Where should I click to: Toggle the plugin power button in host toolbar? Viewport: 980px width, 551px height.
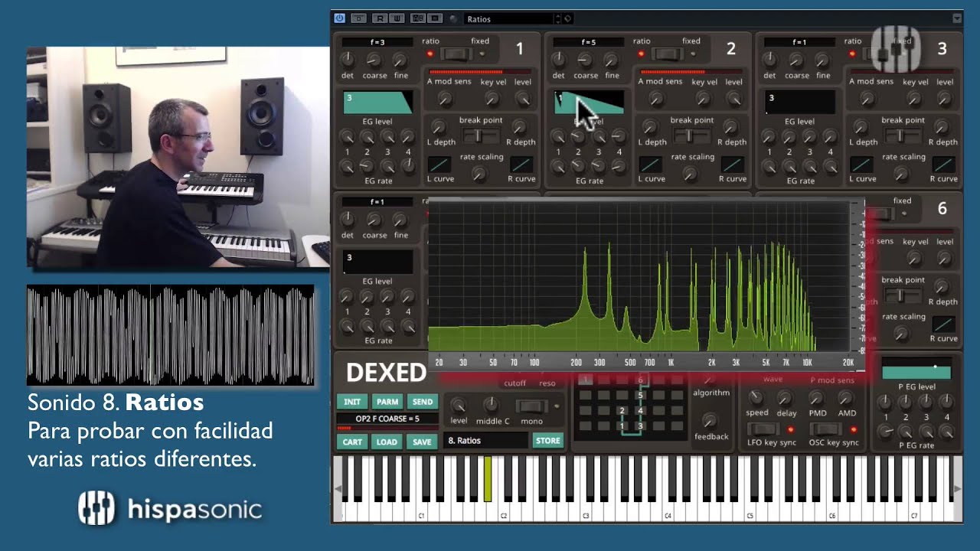point(340,18)
